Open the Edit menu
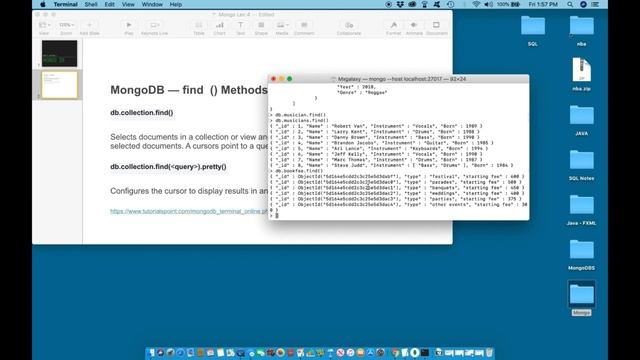 click(x=109, y=4)
